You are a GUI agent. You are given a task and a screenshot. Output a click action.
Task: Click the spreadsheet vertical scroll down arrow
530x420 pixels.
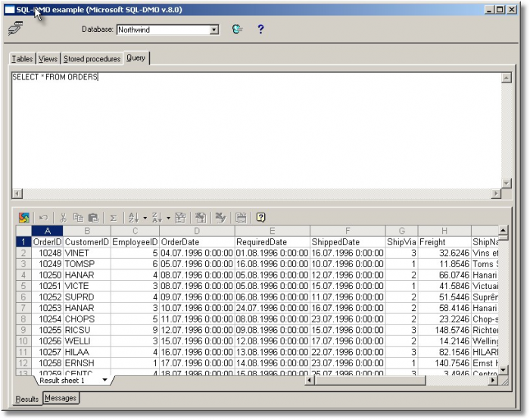point(503,369)
